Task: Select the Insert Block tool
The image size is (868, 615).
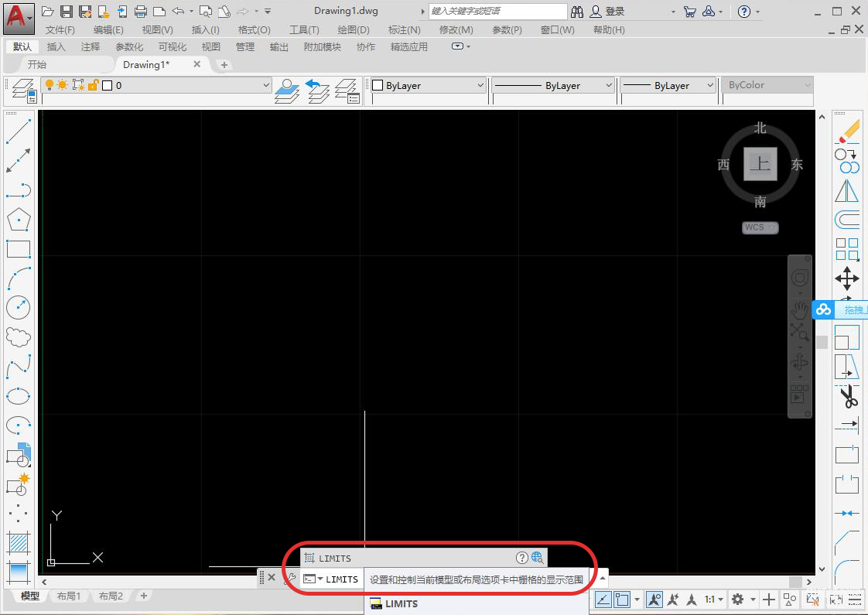Action: pos(19,455)
